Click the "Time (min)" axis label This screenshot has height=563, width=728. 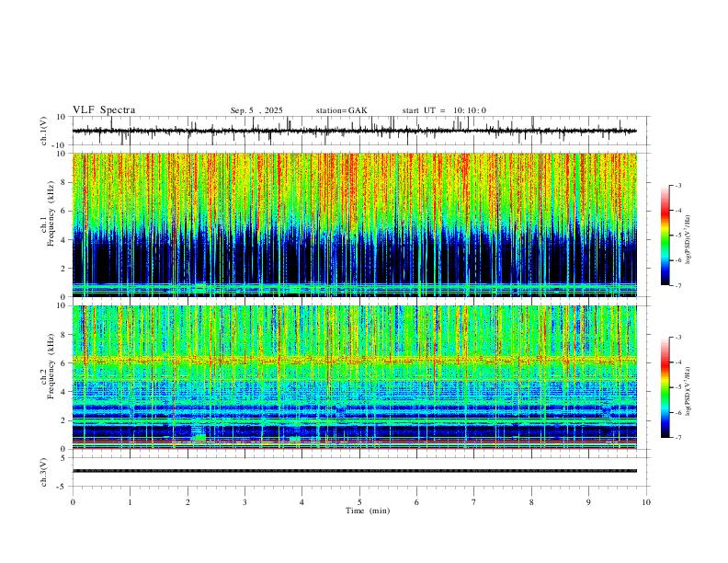coord(368,511)
